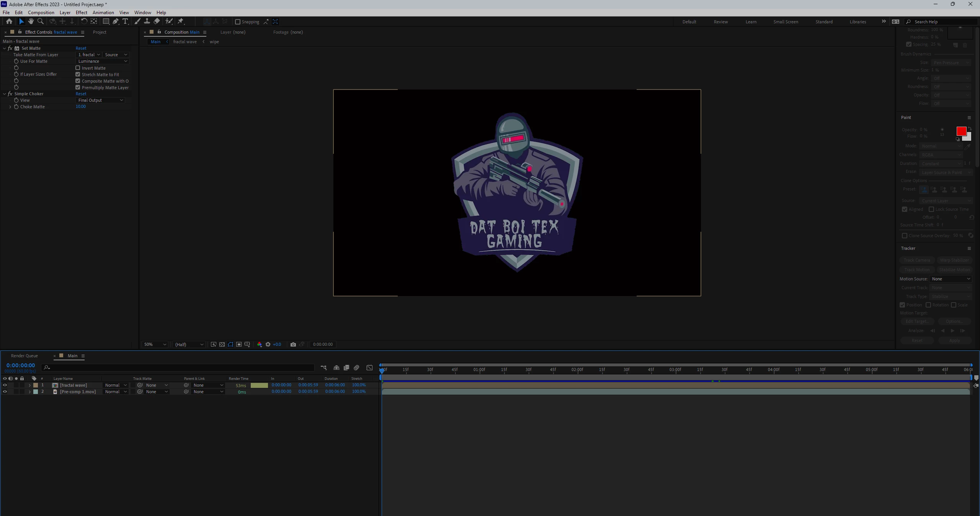Click the red foreground color swatch
Image resolution: width=980 pixels, height=516 pixels.
click(961, 131)
